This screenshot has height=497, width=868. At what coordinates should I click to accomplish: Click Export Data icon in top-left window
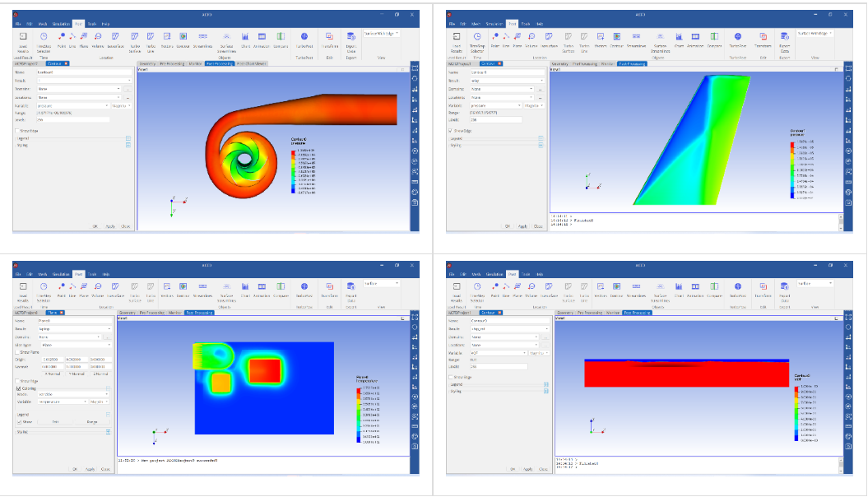(x=351, y=36)
